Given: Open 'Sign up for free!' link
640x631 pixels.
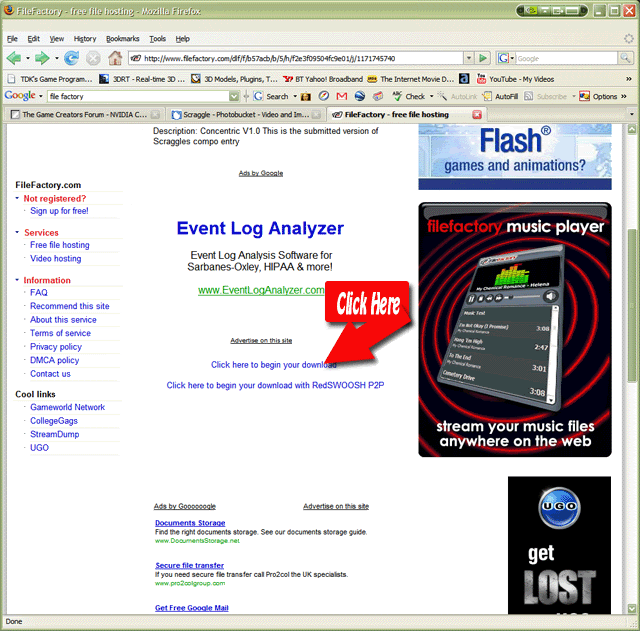Looking at the screenshot, I should point(59,211).
